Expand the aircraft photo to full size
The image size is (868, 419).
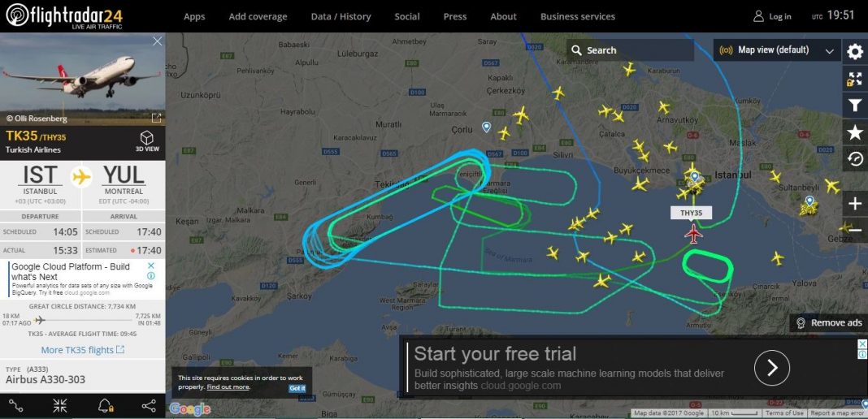(x=157, y=117)
